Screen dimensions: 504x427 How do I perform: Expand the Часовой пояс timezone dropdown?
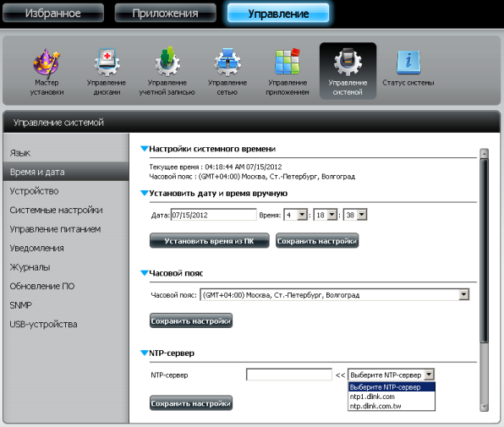coord(334,294)
